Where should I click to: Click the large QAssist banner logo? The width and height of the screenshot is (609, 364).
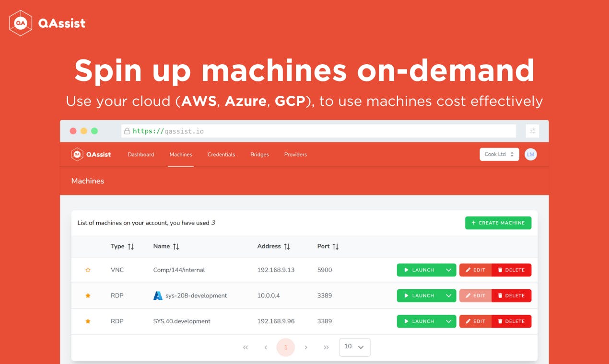click(47, 23)
